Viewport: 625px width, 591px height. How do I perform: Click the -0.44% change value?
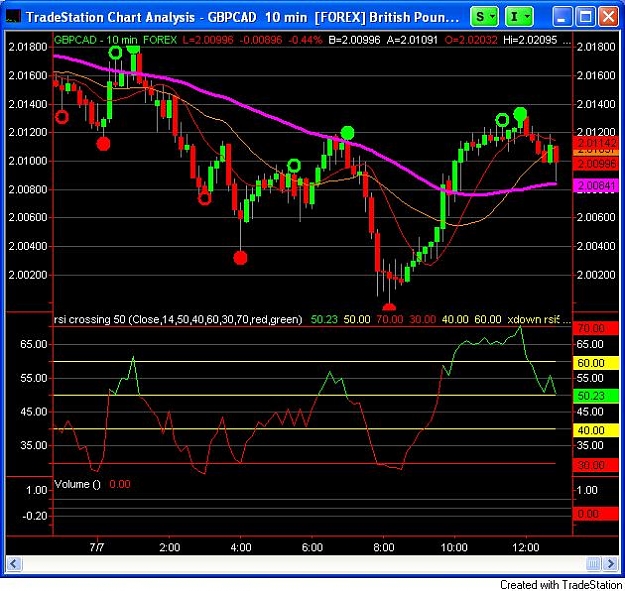(305, 40)
